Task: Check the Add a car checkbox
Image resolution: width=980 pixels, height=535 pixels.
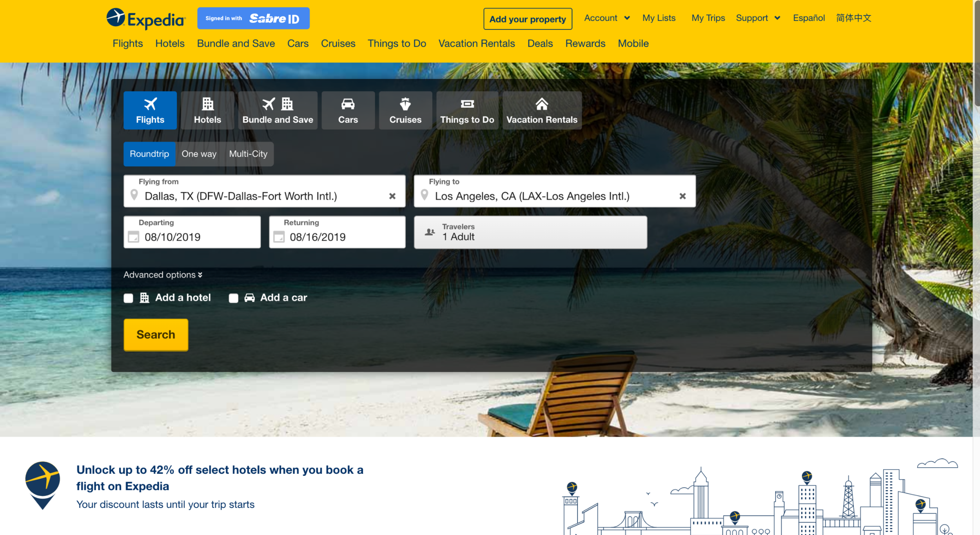Action: 234,298
